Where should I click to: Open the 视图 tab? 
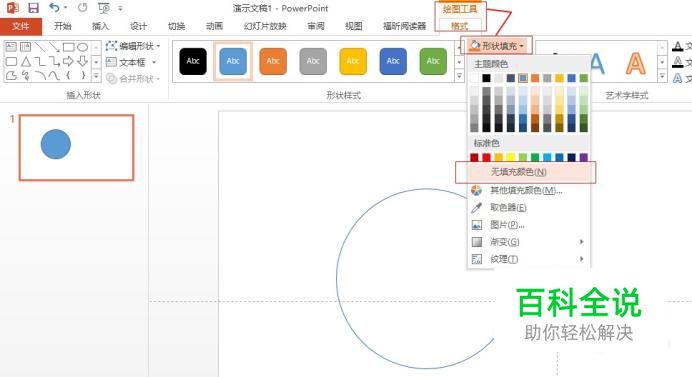click(x=354, y=26)
